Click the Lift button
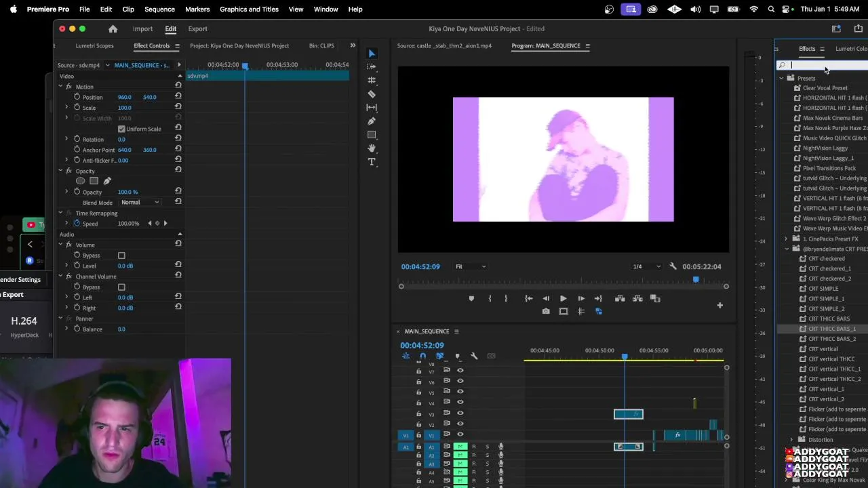Image resolution: width=868 pixels, height=488 pixels. 620,298
